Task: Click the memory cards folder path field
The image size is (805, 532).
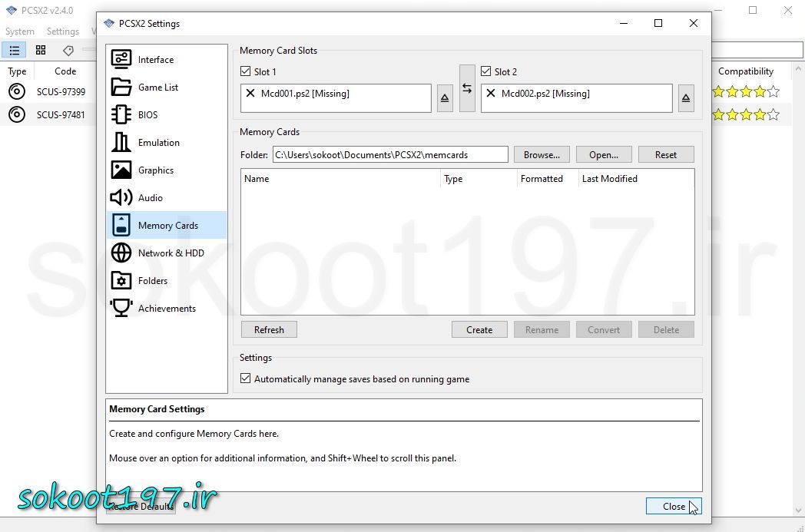Action: tap(390, 154)
